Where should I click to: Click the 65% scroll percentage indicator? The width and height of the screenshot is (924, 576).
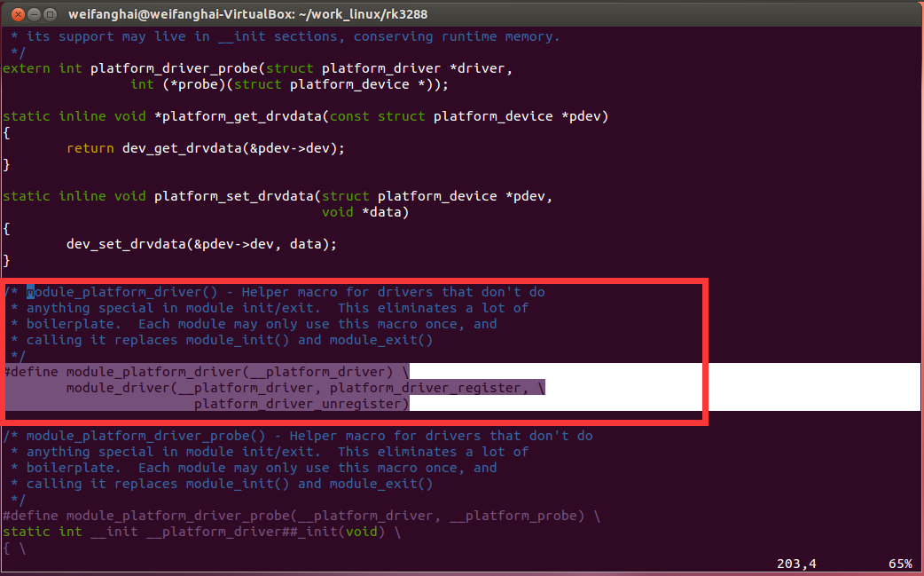tap(900, 564)
